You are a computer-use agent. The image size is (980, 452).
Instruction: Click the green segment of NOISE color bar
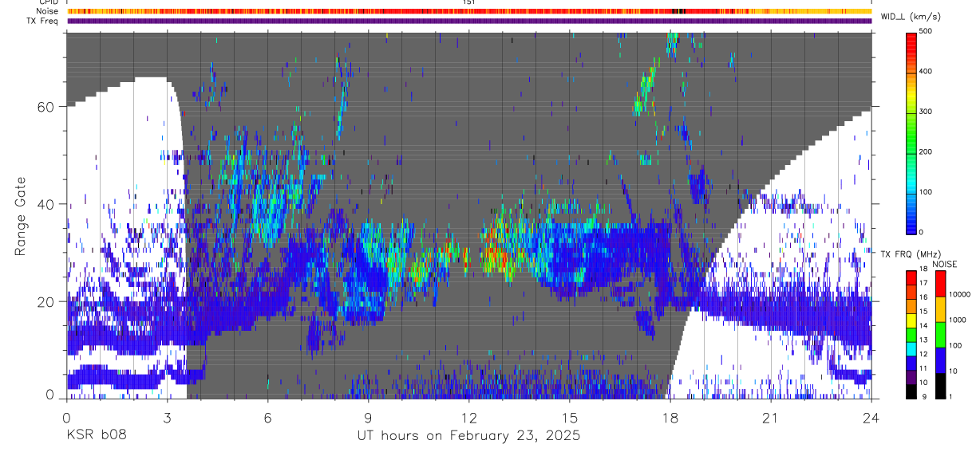pyautogui.click(x=939, y=334)
